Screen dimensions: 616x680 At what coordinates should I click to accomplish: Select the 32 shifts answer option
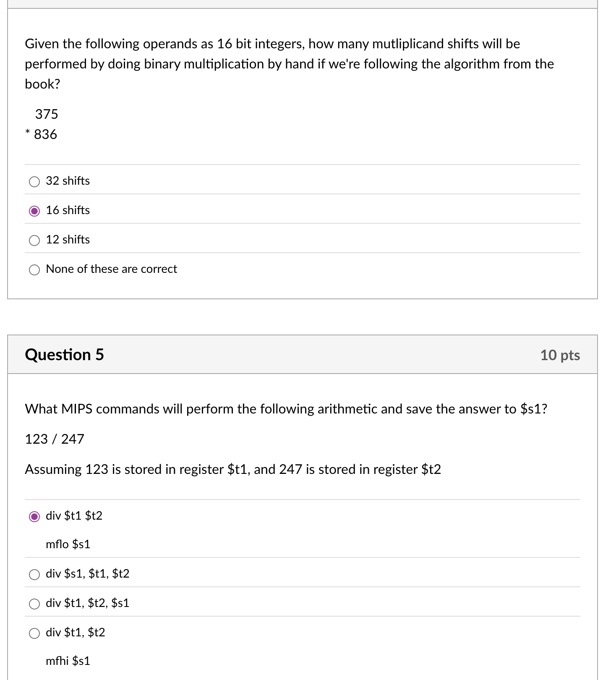[34, 181]
